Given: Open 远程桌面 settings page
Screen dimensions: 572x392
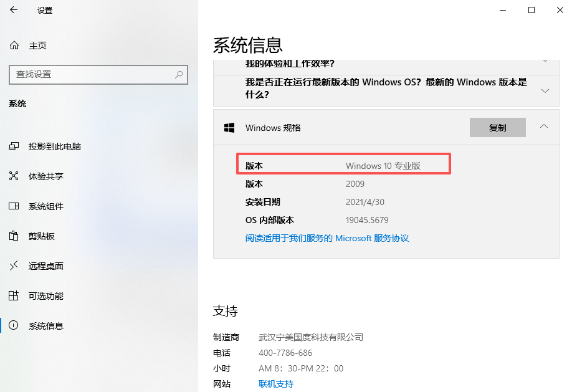Looking at the screenshot, I should coord(46,266).
